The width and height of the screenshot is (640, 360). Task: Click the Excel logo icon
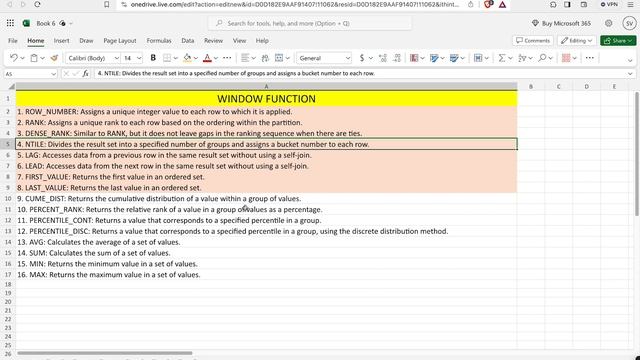26,23
